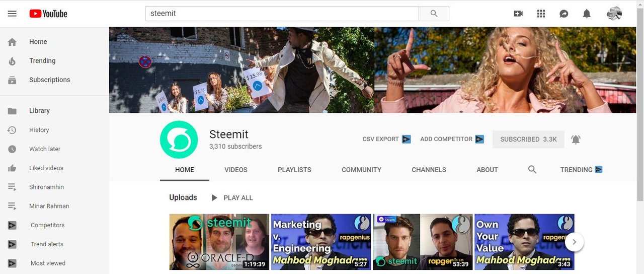The width and height of the screenshot is (644, 274).
Task: Switch to the COMMUNITY tab
Action: point(361,170)
